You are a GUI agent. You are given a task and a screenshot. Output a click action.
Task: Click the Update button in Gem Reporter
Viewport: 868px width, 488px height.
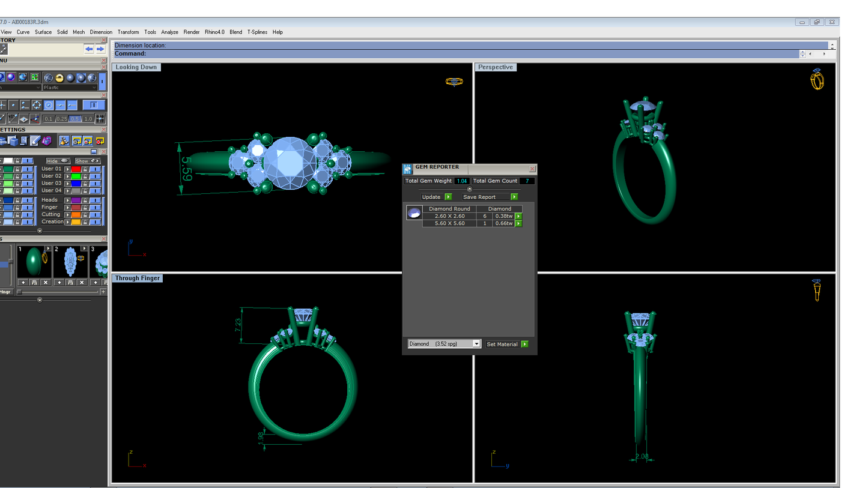[431, 197]
